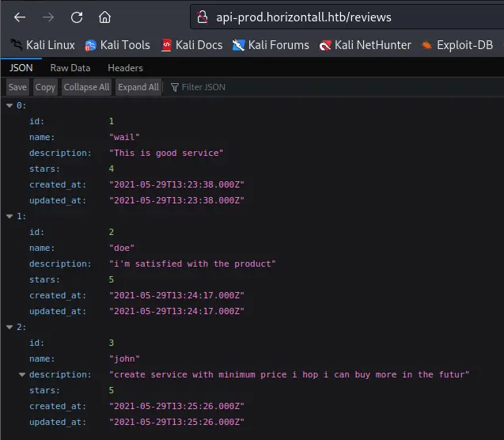Select the name value "doe"
The width and height of the screenshot is (504, 440).
pyautogui.click(x=122, y=248)
